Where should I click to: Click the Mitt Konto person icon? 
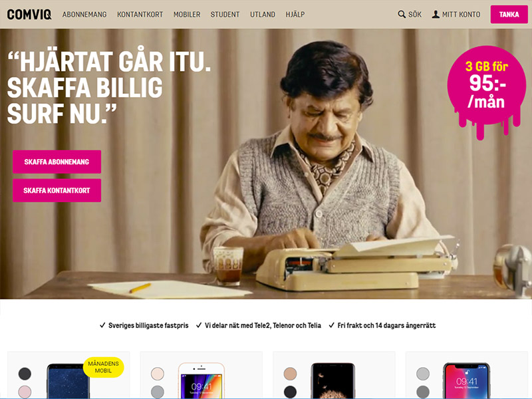click(x=436, y=14)
